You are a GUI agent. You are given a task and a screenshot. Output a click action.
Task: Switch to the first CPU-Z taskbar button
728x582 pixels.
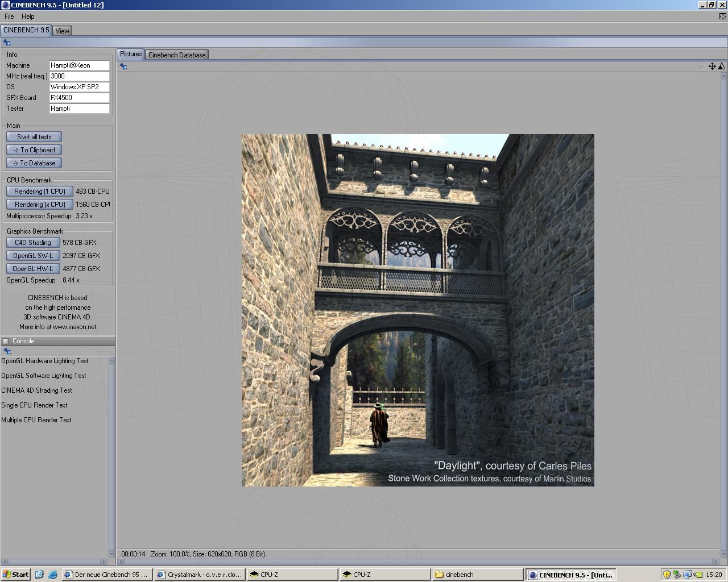coord(292,575)
